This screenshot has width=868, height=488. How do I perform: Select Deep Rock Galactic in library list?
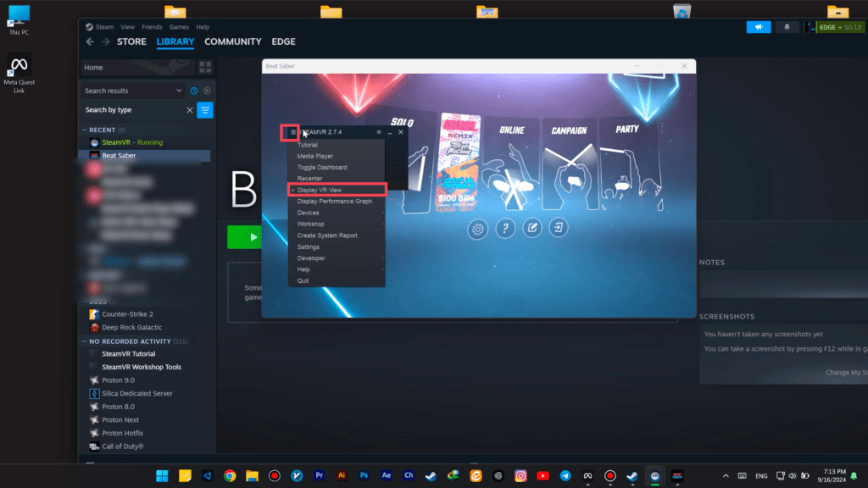(131, 327)
